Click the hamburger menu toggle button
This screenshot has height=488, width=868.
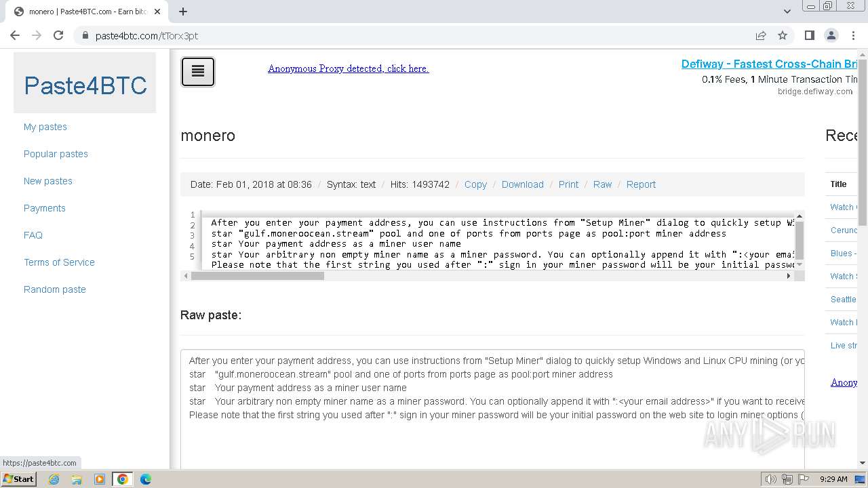click(198, 72)
